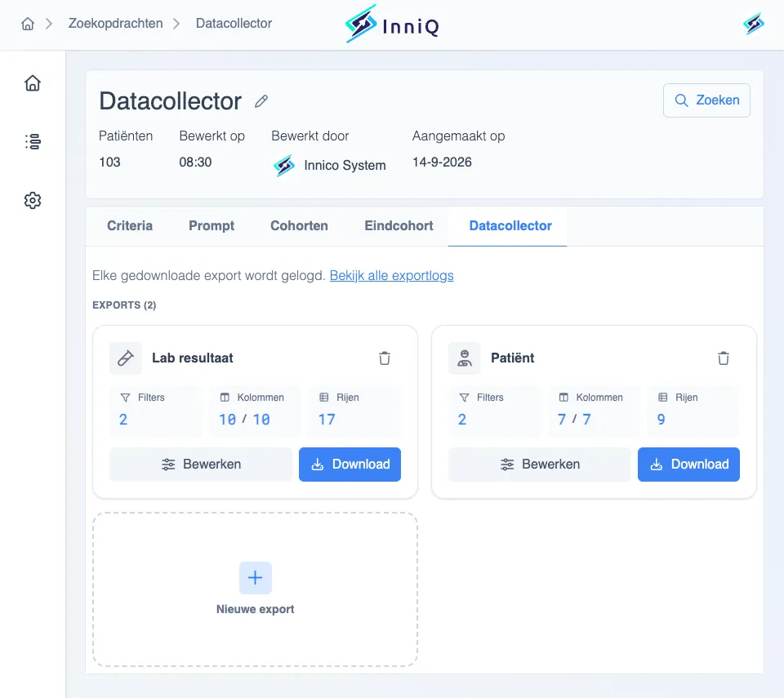Screen dimensions: 784x698
Task: Open the Cohorten tab
Action: (299, 226)
